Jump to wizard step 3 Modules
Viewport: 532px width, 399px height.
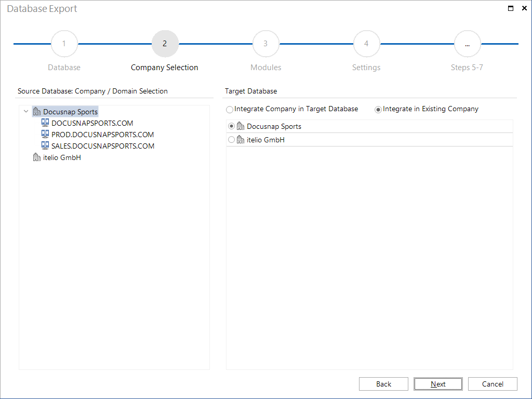[265, 44]
